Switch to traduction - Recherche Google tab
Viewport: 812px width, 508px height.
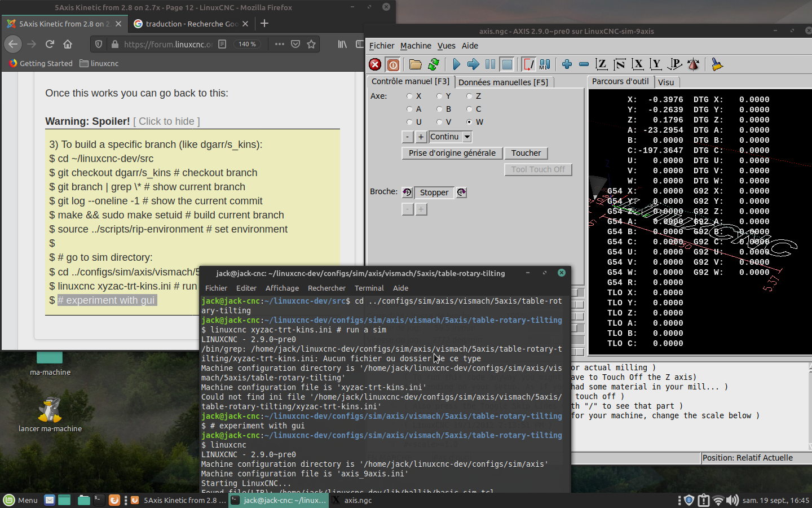click(191, 24)
